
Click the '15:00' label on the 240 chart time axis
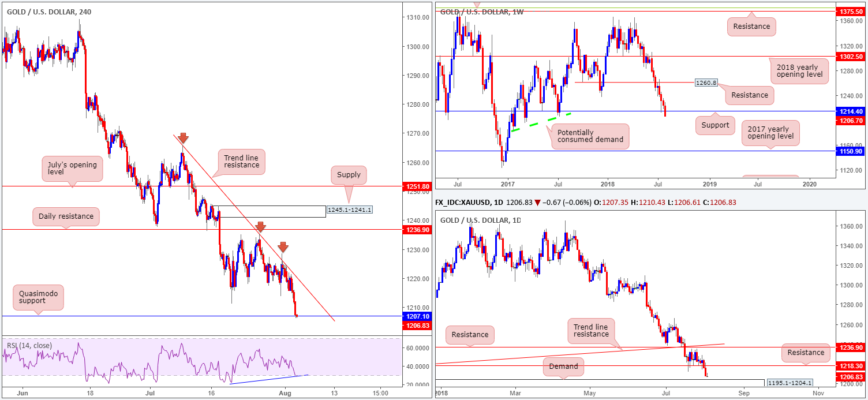[x=379, y=394]
